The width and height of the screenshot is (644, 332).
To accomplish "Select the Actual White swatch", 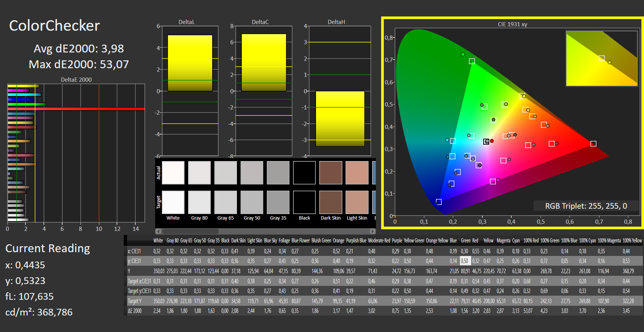I will pyautogui.click(x=173, y=173).
